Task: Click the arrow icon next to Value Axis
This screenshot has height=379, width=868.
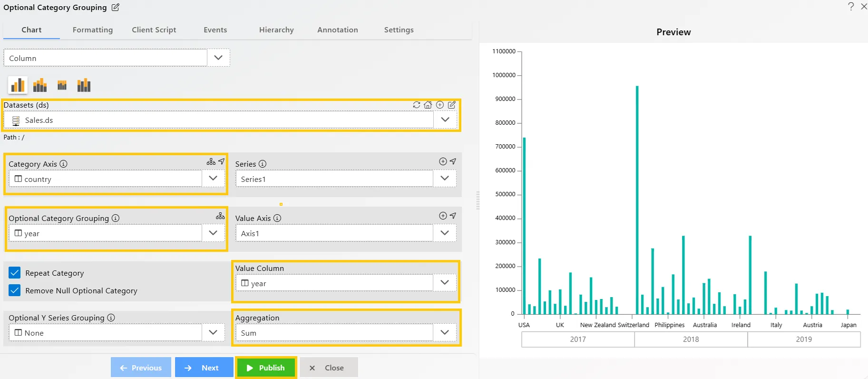Action: 453,216
